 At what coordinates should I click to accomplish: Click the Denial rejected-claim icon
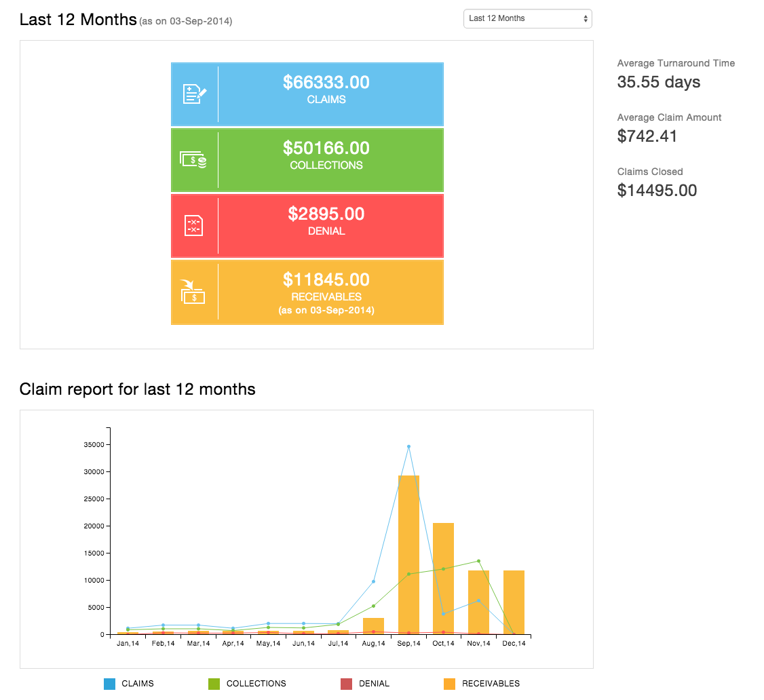point(193,224)
